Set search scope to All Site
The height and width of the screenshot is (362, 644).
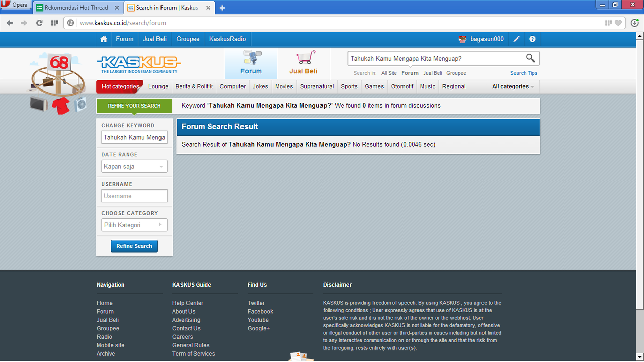[389, 73]
